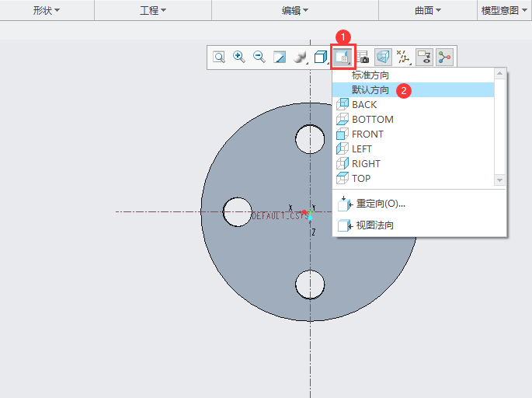Click the Repaint screen icon
Screen dimensions: 532x398
pos(280,57)
